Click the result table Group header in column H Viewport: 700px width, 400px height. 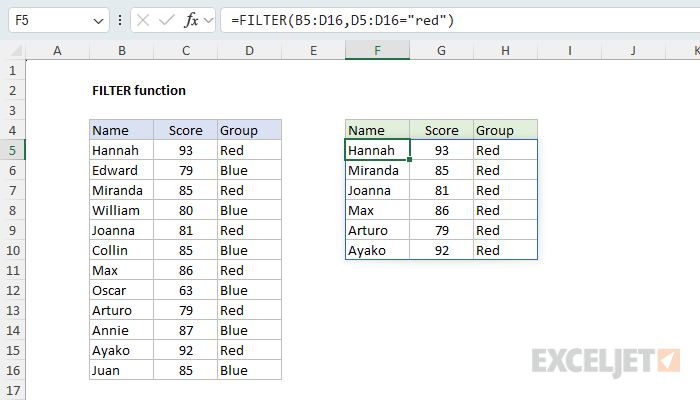(505, 130)
